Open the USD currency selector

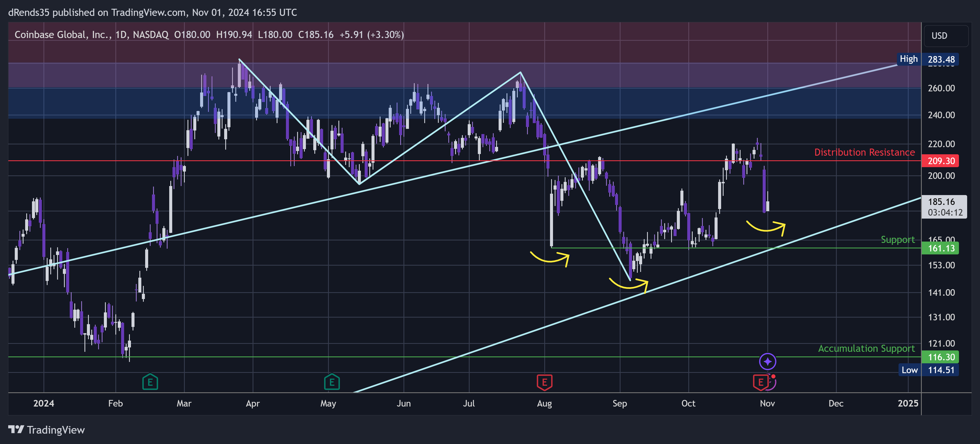(x=946, y=36)
